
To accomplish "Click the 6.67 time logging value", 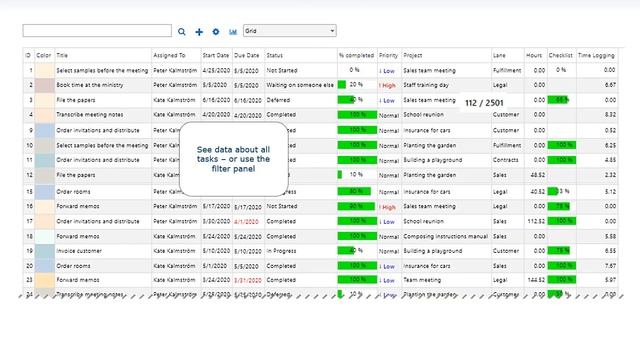I will coord(610,85).
